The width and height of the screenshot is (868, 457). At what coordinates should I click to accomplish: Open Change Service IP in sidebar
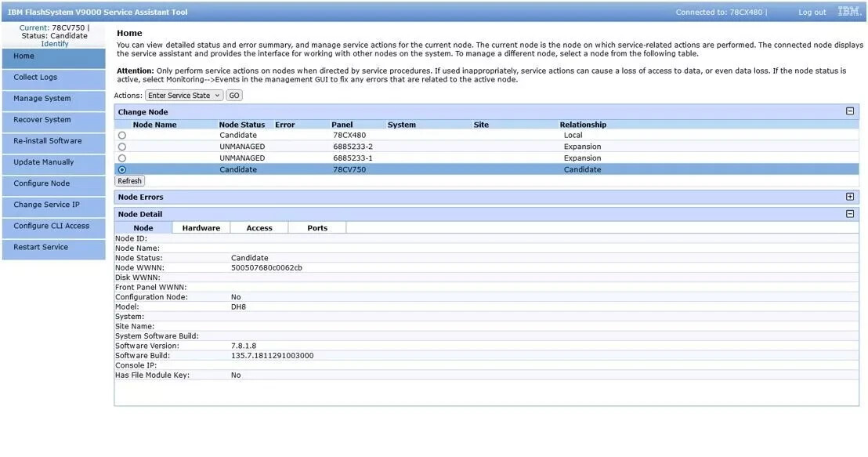coord(54,207)
